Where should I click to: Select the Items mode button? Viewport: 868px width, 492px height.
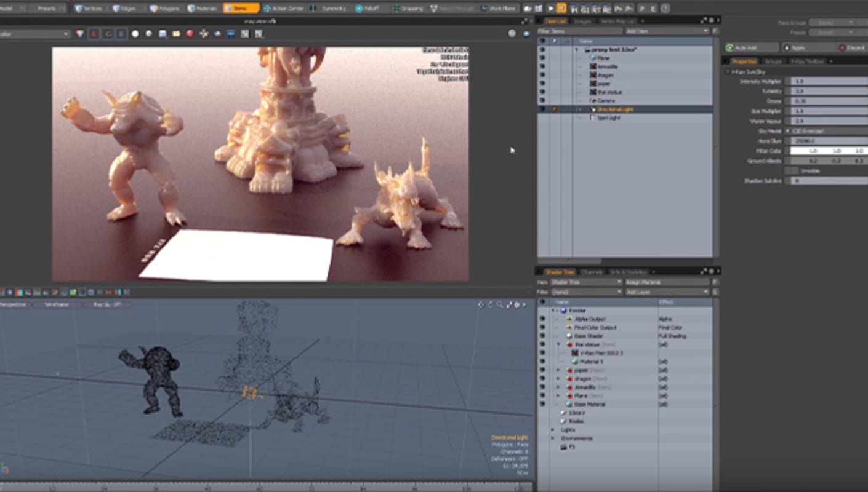click(x=240, y=9)
